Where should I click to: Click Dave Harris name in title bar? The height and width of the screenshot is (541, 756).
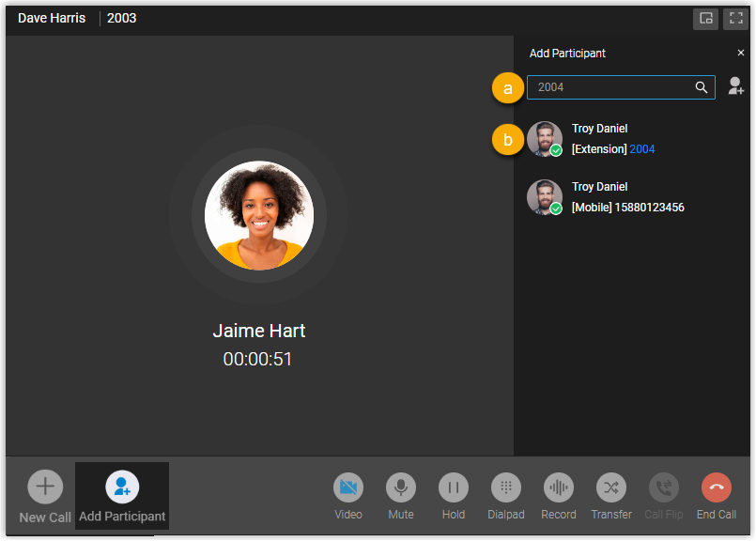coord(52,19)
